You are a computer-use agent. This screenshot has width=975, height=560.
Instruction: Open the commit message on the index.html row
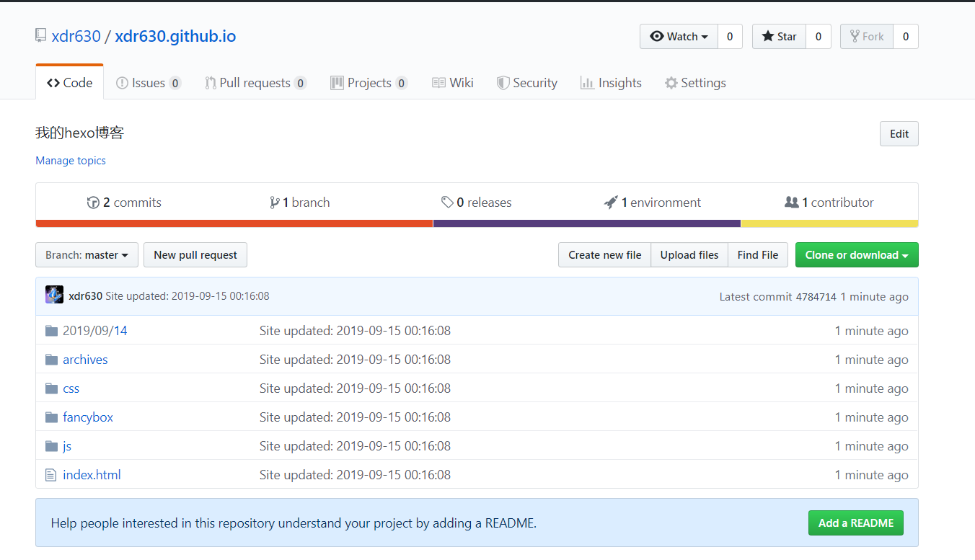click(x=355, y=475)
